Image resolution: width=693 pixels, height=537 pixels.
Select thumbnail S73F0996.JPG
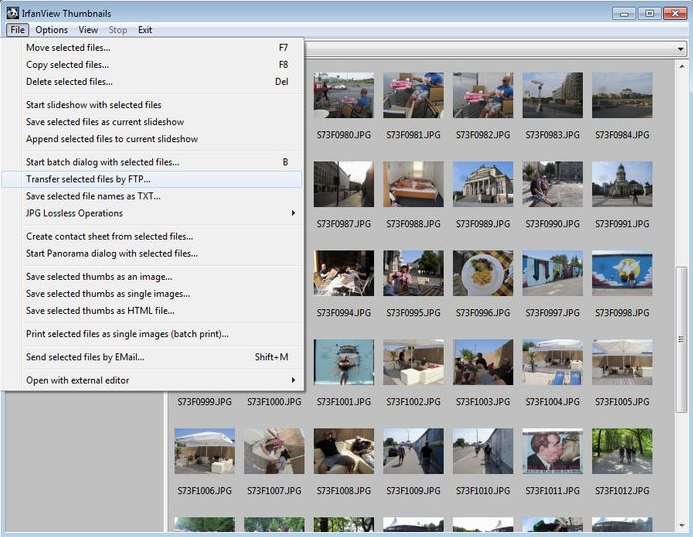tap(483, 273)
